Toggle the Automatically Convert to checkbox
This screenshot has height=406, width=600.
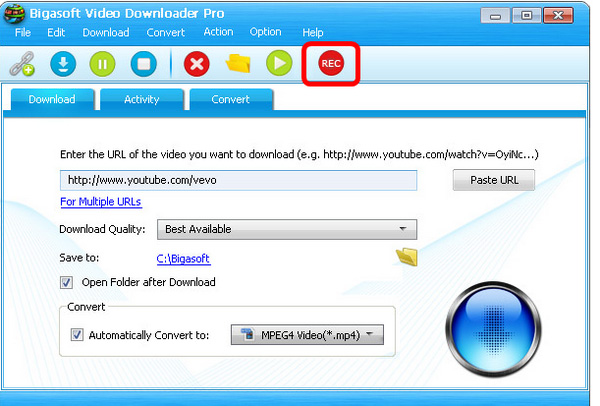(77, 335)
